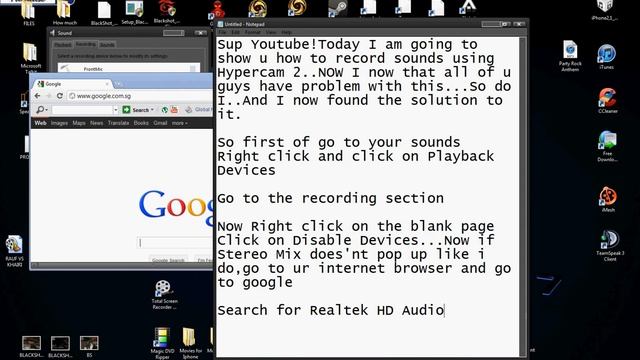
Task: Select the Party Rock Anthem file on the desktop
Action: (x=570, y=56)
